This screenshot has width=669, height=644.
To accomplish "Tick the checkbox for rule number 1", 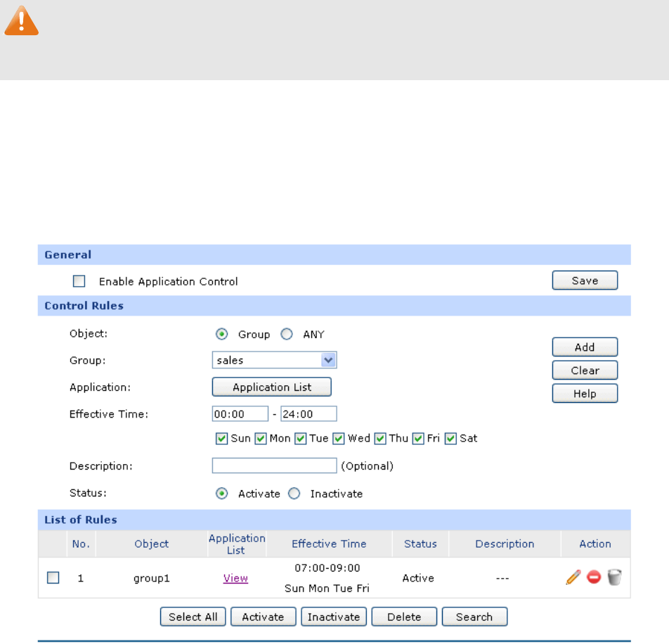I will click(x=53, y=578).
